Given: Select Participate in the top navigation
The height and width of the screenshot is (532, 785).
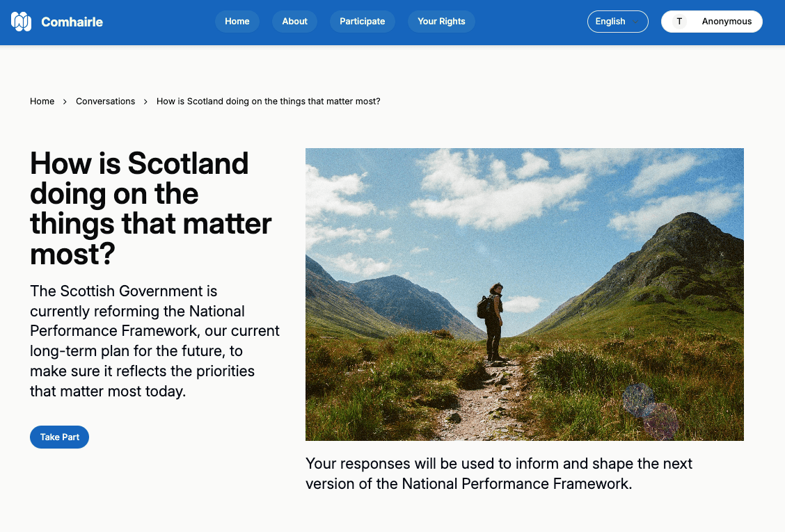Looking at the screenshot, I should (362, 22).
